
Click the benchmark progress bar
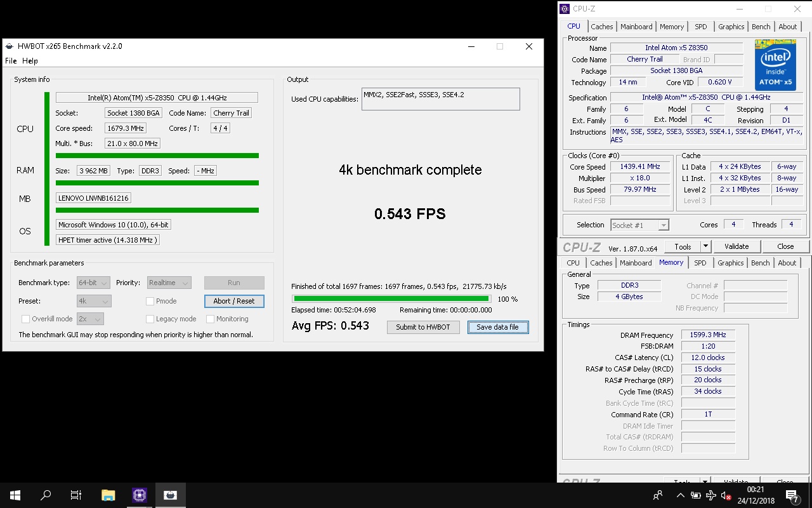[391, 298]
